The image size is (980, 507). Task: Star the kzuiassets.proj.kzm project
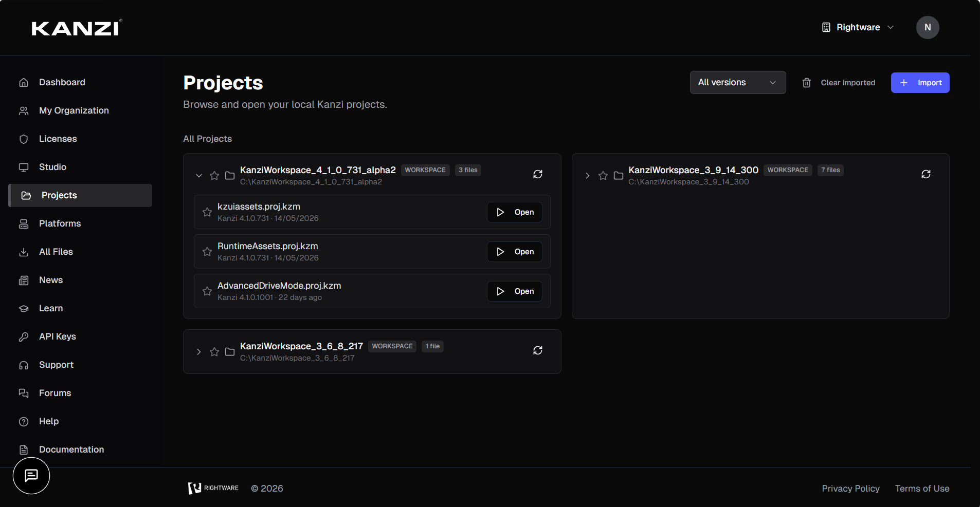(207, 212)
